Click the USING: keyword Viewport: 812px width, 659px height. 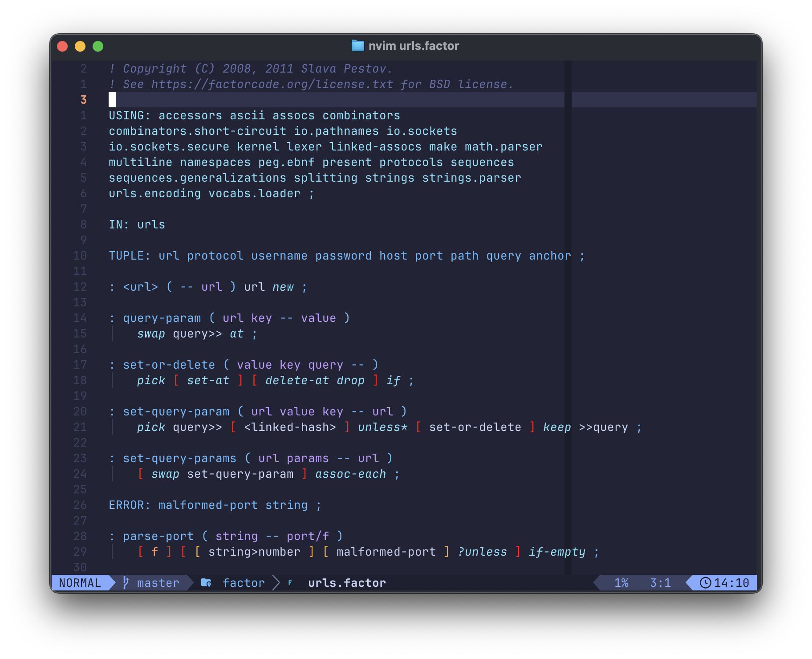click(130, 115)
